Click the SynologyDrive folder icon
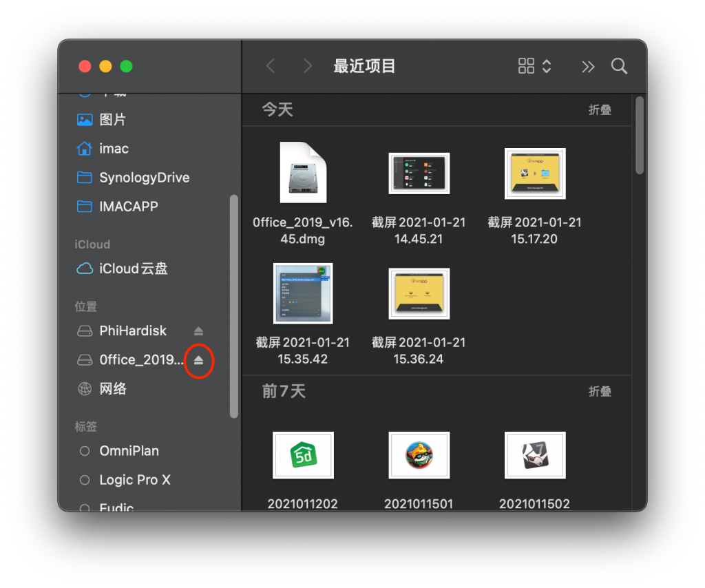 tap(85, 178)
